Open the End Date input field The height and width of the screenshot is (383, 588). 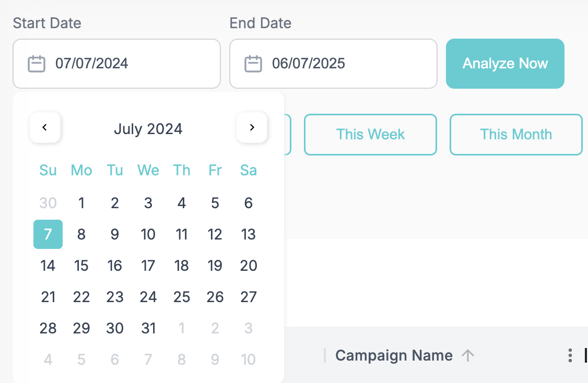point(333,64)
